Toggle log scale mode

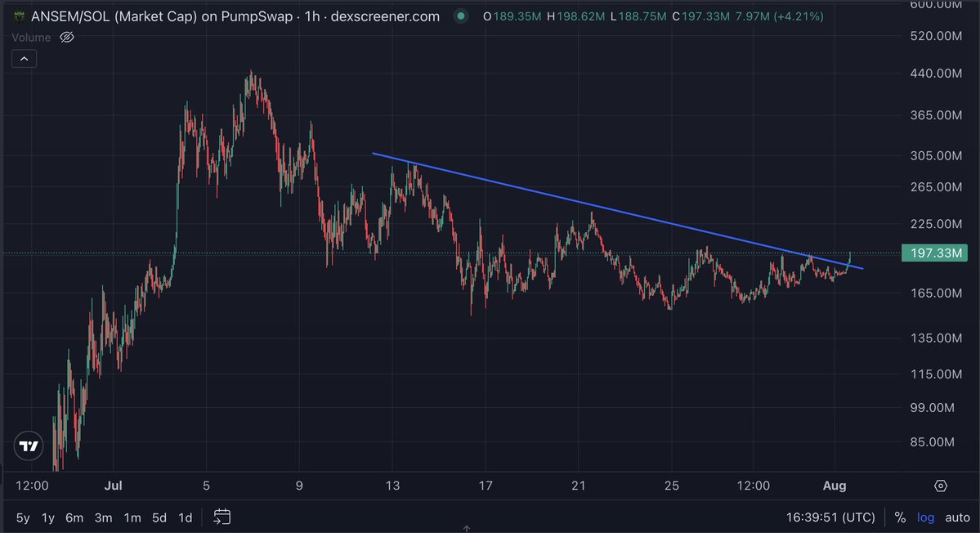(925, 517)
